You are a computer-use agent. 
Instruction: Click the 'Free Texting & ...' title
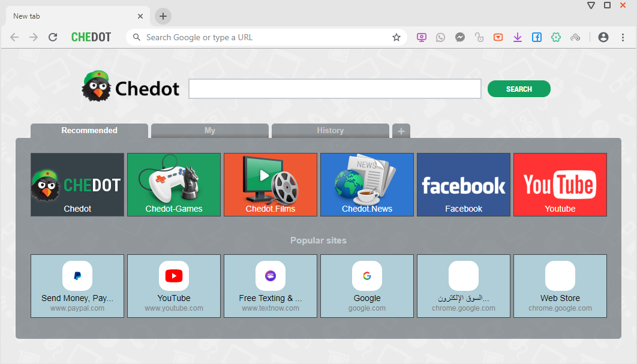[x=271, y=298]
